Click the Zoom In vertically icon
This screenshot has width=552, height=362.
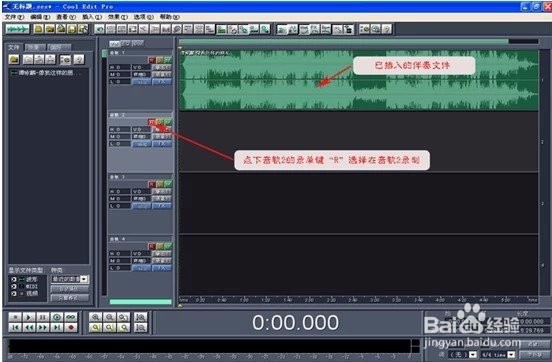click(x=140, y=317)
